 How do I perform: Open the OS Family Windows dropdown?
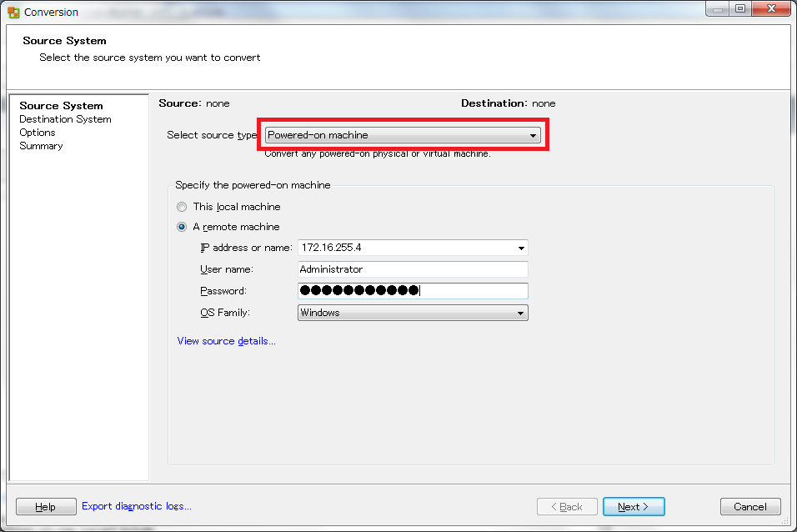click(x=413, y=313)
